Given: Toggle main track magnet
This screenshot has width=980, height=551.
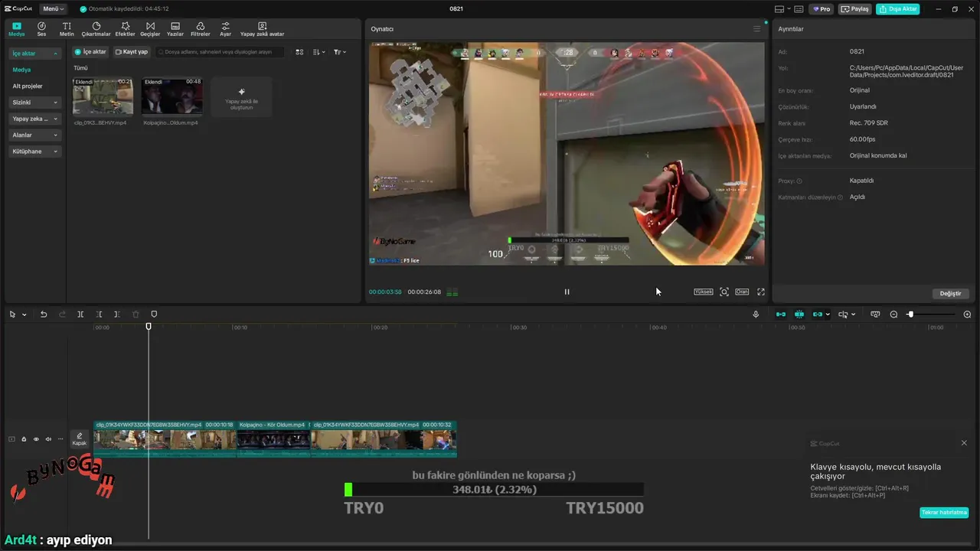Looking at the screenshot, I should (781, 315).
